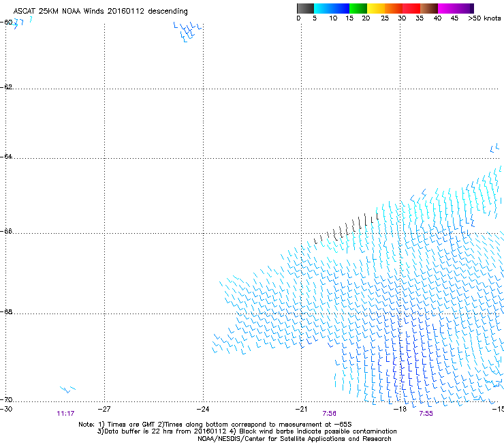Click the red 30-35 knots color swatch

click(411, 8)
